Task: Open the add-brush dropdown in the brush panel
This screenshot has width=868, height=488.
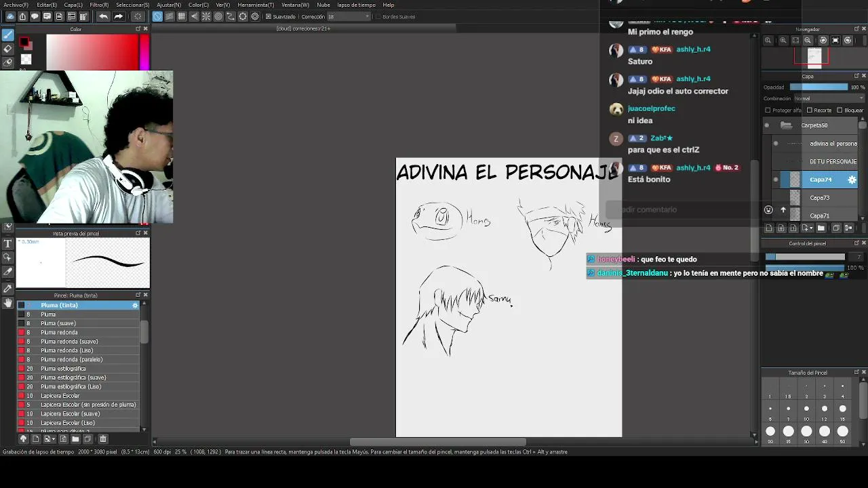Action: pyautogui.click(x=52, y=439)
